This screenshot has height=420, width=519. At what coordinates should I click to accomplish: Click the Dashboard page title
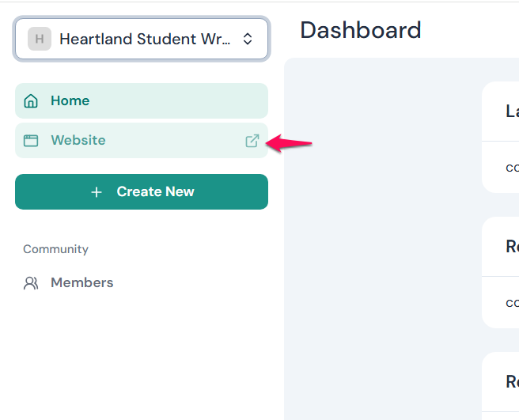361,30
